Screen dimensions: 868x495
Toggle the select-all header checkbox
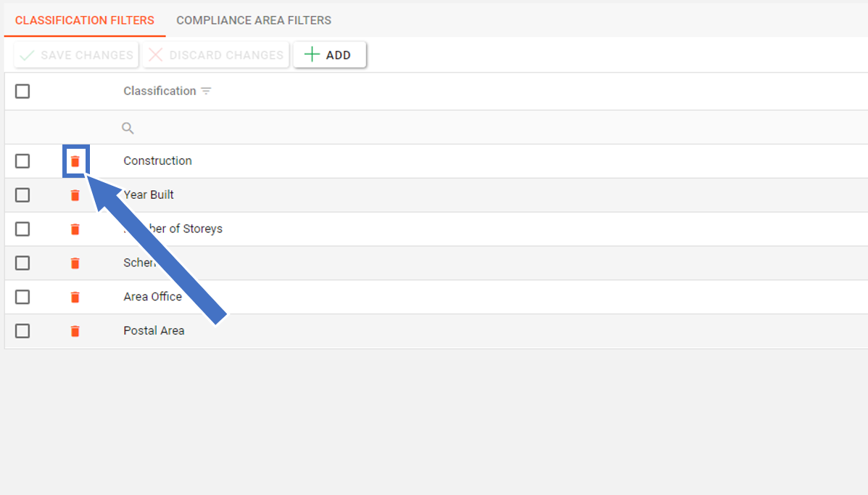pyautogui.click(x=22, y=91)
